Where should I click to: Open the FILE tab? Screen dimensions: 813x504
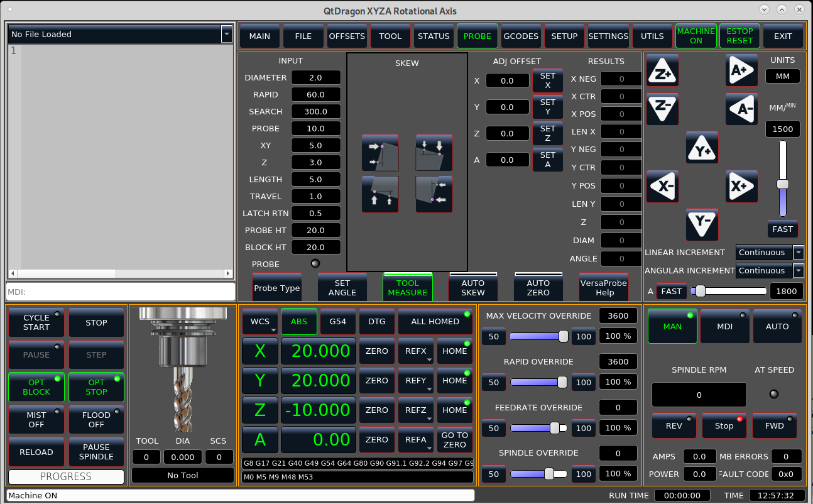[x=303, y=36]
